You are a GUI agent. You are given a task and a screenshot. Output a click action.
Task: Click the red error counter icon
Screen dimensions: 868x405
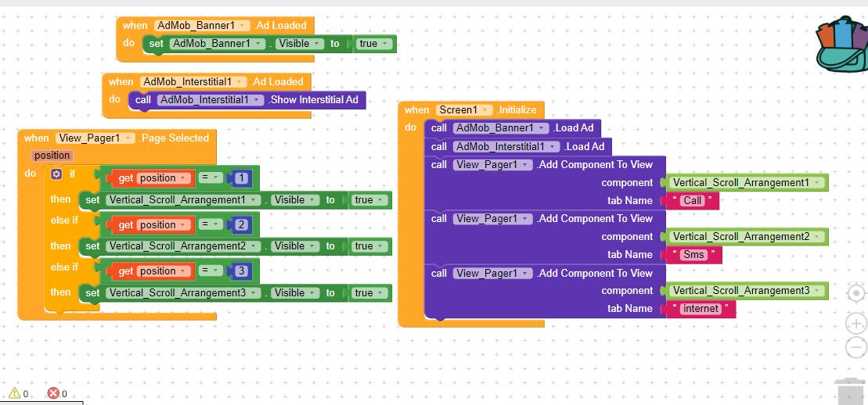pos(53,393)
